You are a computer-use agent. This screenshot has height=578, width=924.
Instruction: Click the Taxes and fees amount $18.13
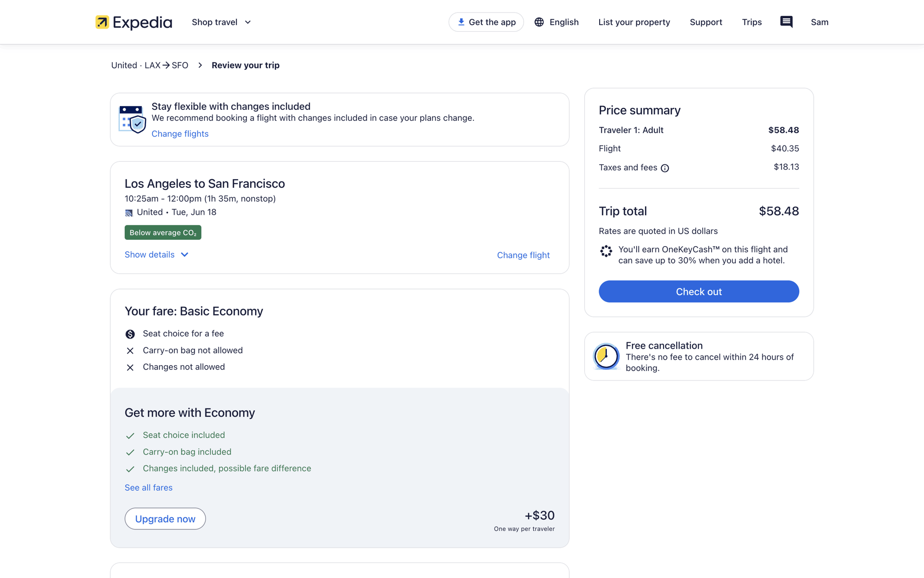(786, 167)
